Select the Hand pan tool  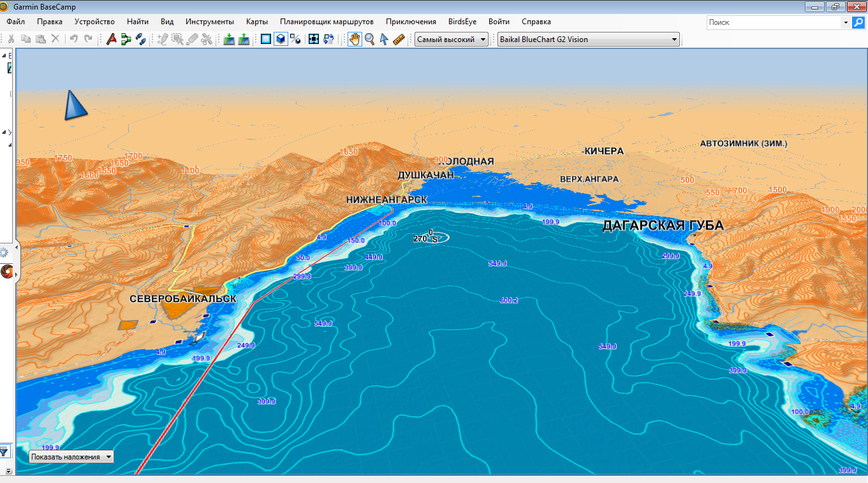355,39
